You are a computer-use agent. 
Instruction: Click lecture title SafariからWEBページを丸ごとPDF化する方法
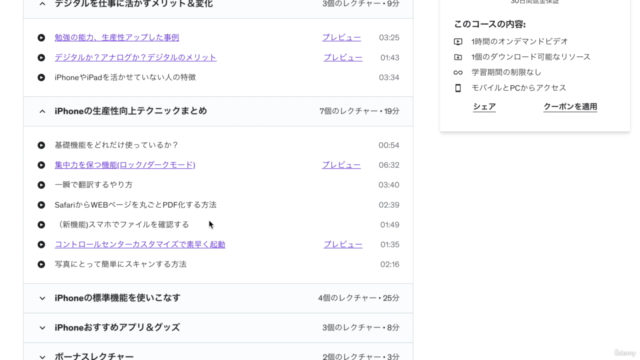pos(136,205)
